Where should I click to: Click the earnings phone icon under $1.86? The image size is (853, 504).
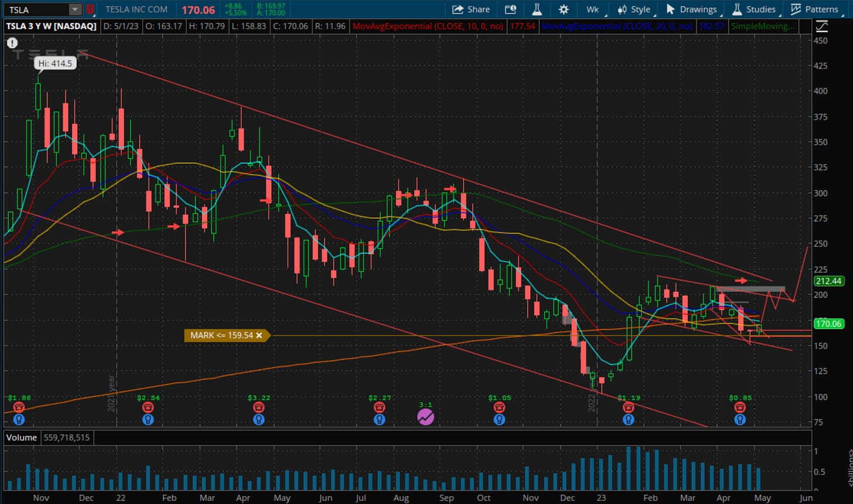coord(19,408)
